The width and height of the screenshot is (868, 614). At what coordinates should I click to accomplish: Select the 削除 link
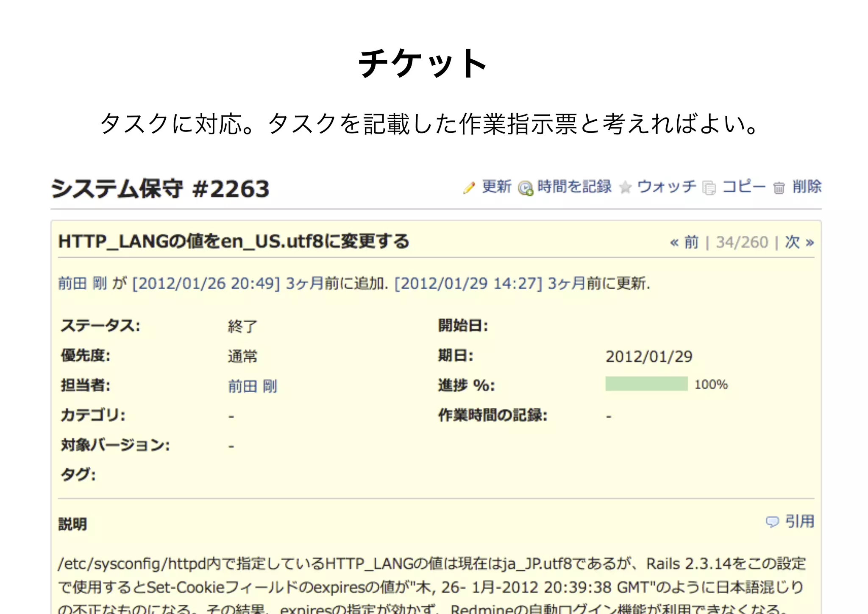coord(807,187)
